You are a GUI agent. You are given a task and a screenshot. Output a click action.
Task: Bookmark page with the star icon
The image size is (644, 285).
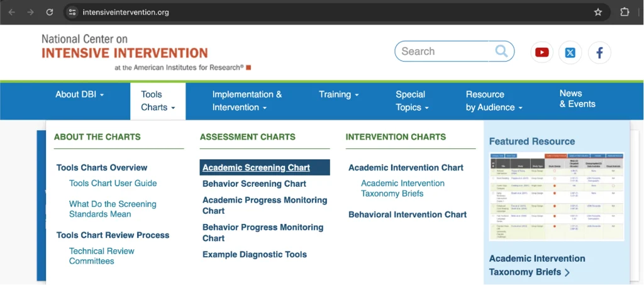tap(597, 12)
